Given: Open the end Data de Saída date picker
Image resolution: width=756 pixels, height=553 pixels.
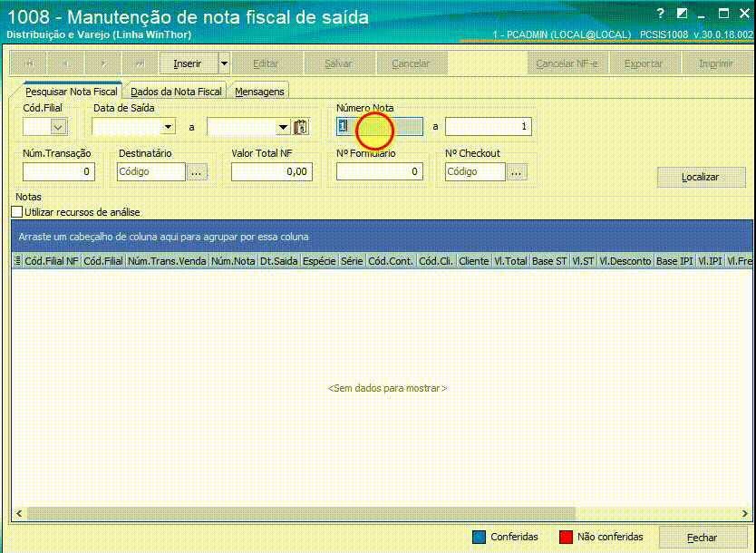Looking at the screenshot, I should (283, 127).
